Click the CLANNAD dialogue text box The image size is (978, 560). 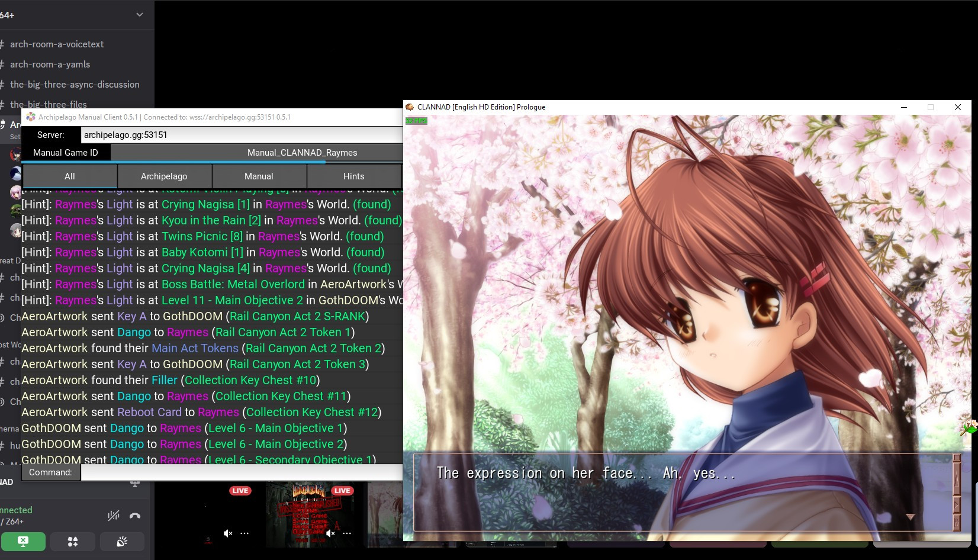(683, 493)
